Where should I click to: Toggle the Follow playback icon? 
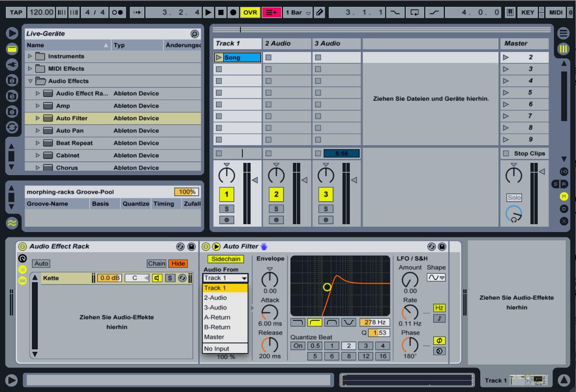point(137,12)
